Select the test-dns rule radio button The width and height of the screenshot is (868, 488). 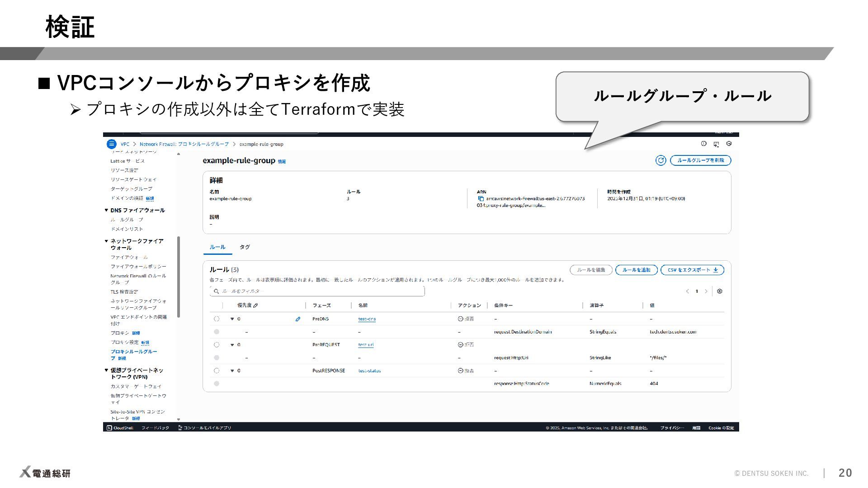(217, 319)
